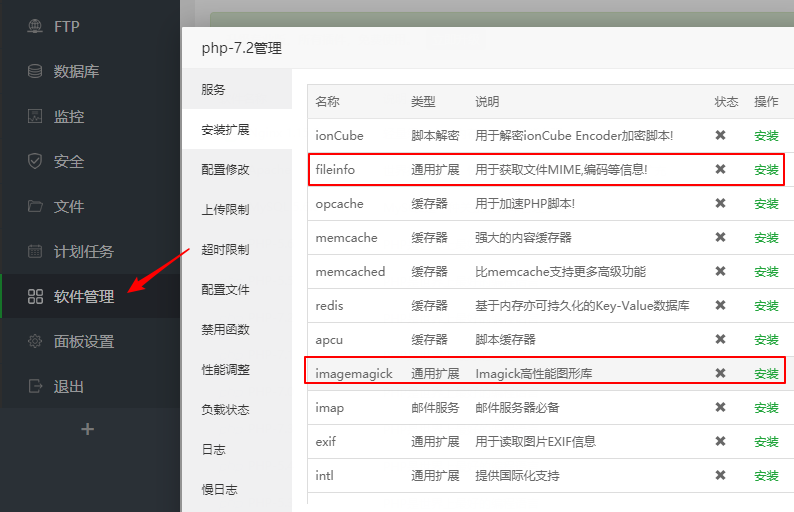Click the 说明 column header
Image resolution: width=794 pixels, height=512 pixels.
tap(487, 101)
